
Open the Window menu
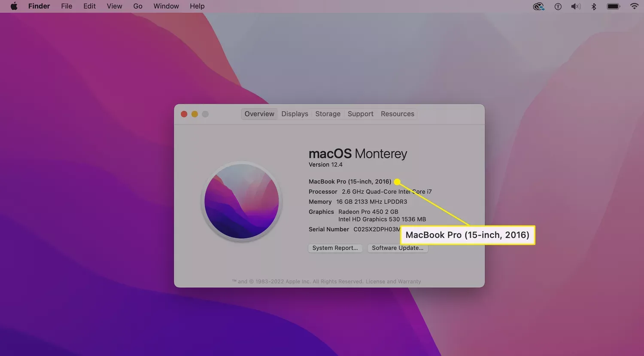point(166,6)
